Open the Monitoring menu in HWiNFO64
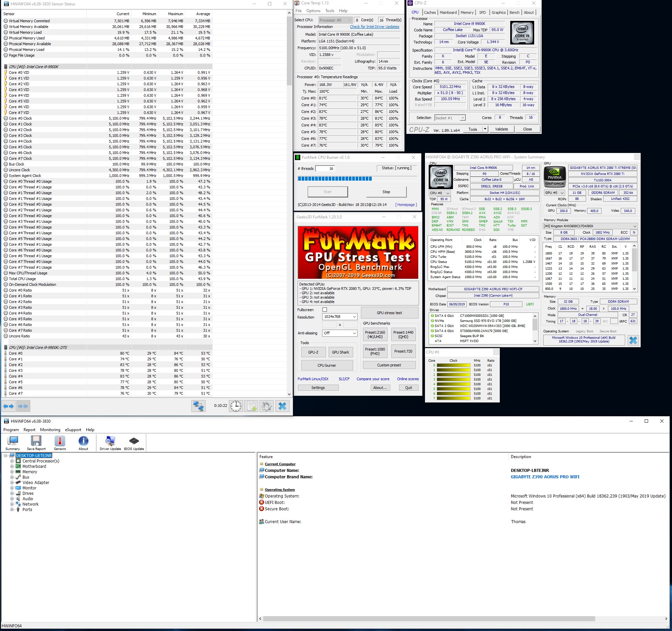 point(50,430)
